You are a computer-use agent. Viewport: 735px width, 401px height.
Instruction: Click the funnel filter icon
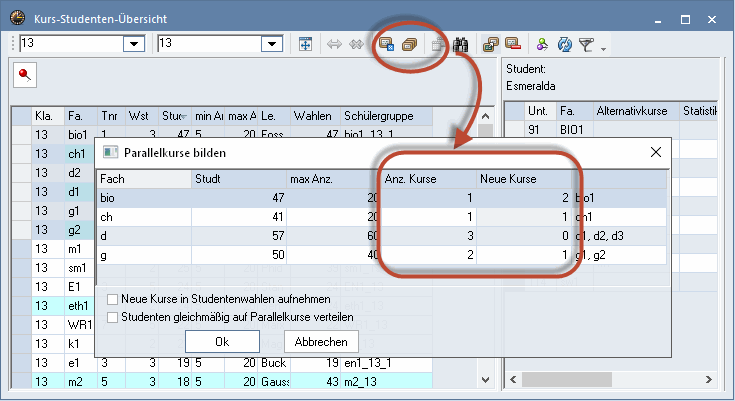coord(586,45)
